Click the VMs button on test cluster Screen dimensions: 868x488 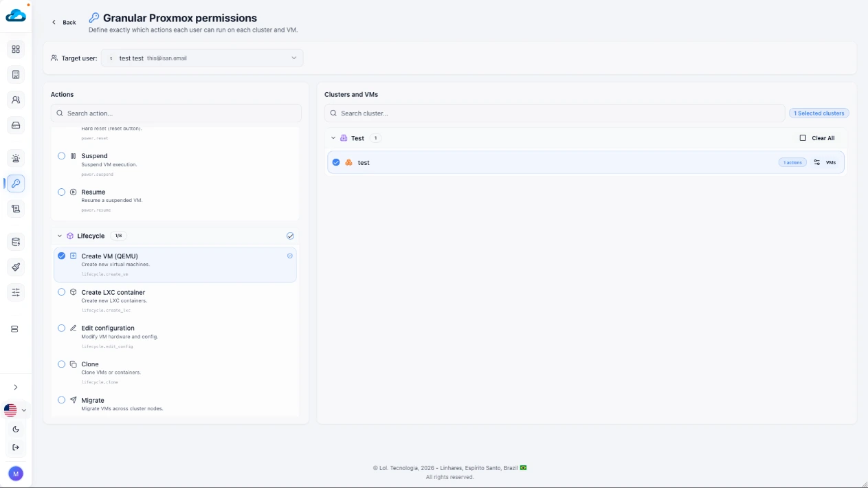825,162
